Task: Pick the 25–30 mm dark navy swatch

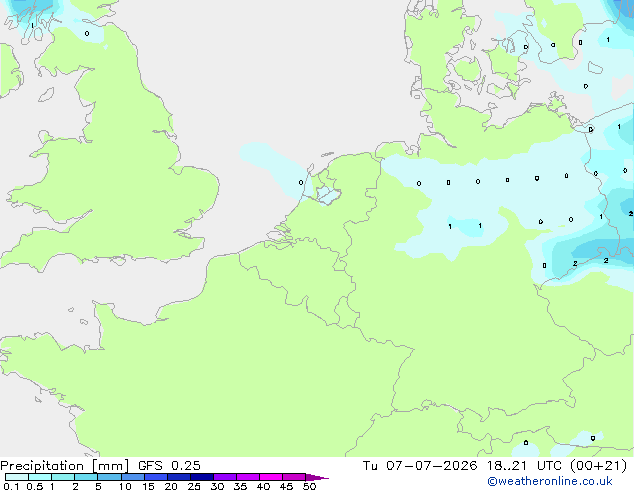Action: 202,477
